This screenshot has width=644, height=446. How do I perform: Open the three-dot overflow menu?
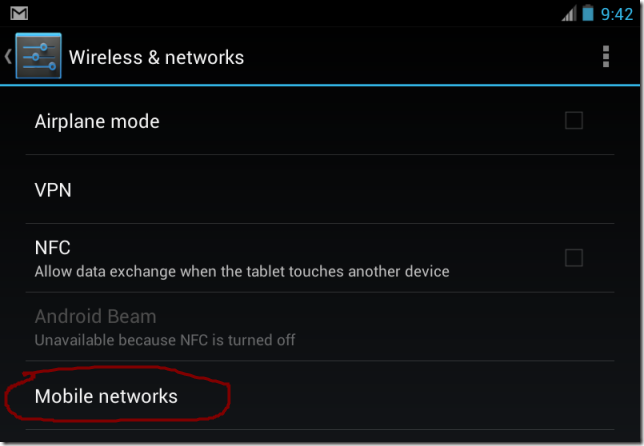click(606, 57)
